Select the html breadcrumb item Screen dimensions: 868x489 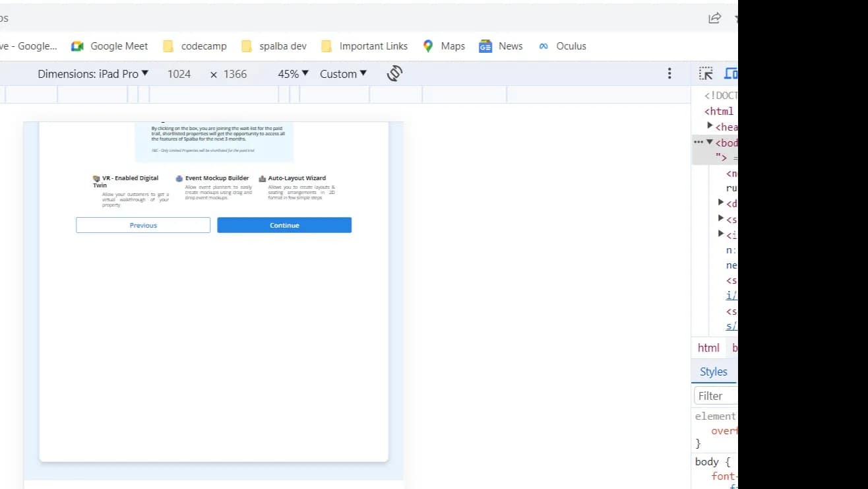click(x=709, y=348)
